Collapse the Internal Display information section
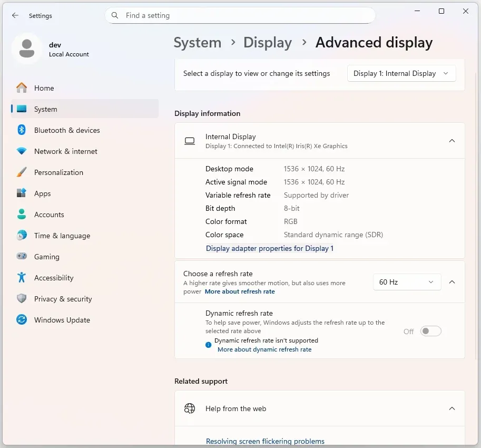Viewport: 481px width, 448px height. (x=451, y=141)
